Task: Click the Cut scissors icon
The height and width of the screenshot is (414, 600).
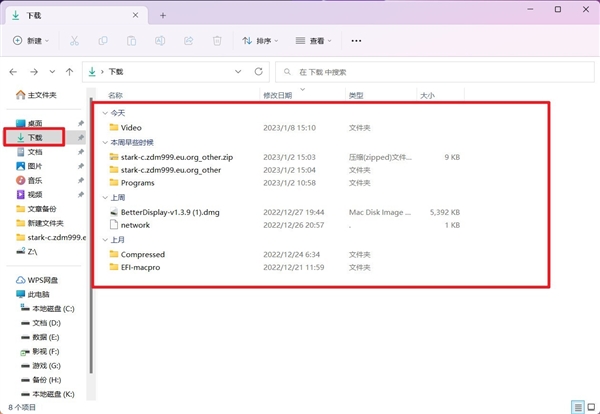Action: (x=75, y=41)
